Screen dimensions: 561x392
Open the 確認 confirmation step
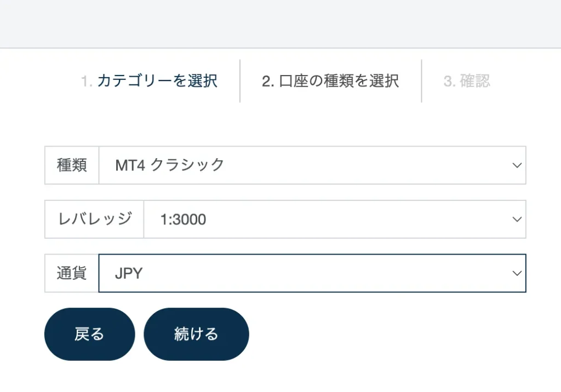(466, 80)
